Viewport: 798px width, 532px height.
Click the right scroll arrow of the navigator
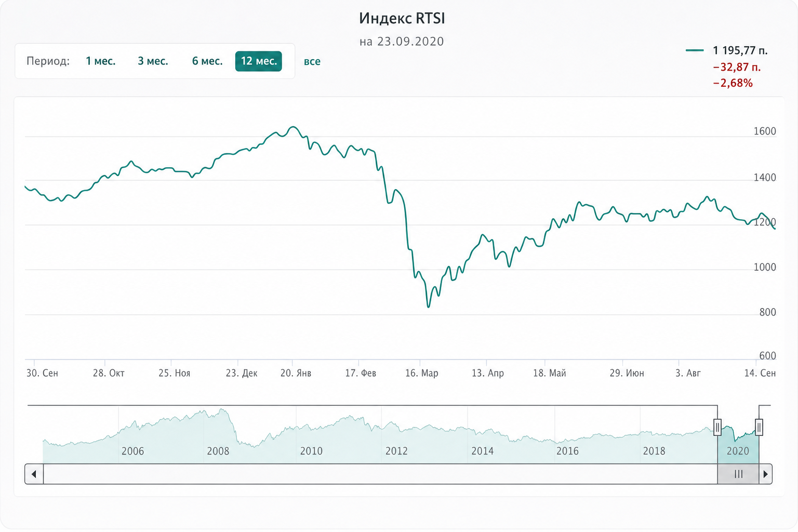[x=765, y=474]
